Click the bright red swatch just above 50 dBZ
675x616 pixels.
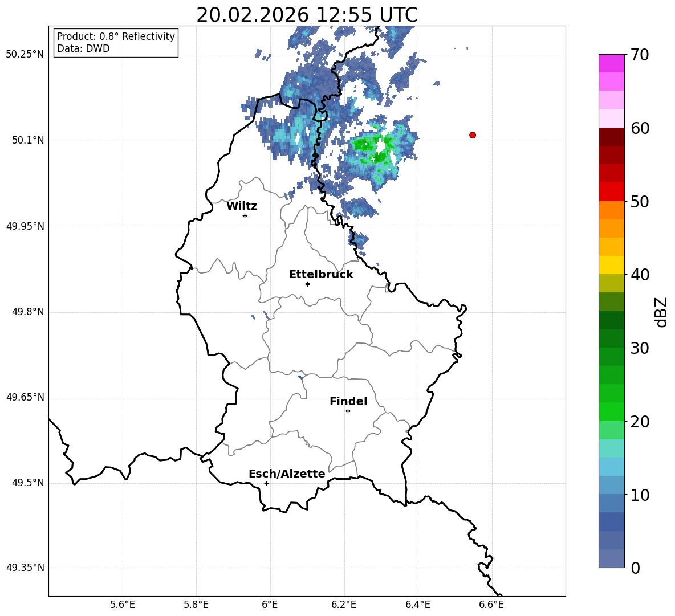pyautogui.click(x=611, y=192)
